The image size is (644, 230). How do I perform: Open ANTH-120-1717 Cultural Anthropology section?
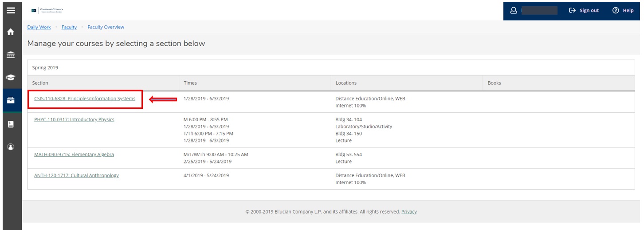[x=76, y=175]
